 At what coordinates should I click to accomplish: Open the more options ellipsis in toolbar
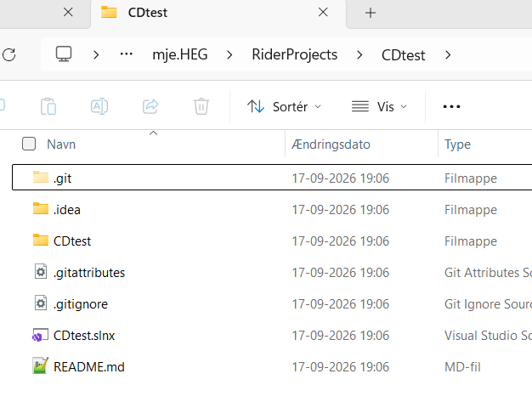(451, 106)
